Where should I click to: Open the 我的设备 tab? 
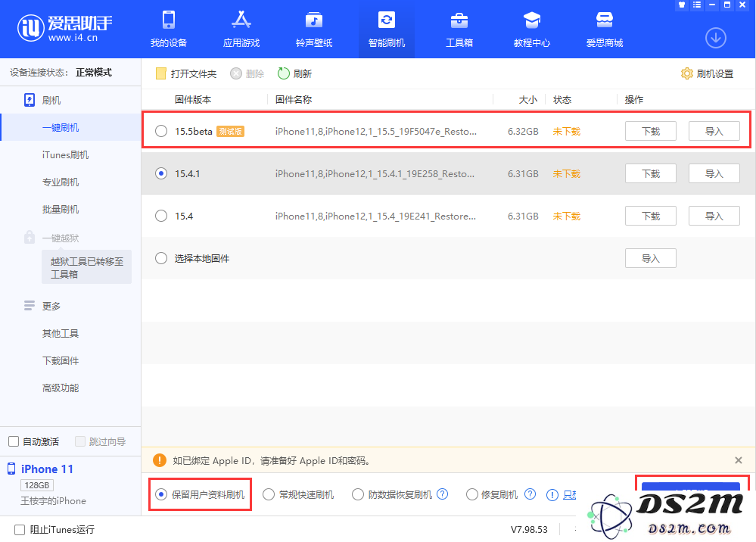tap(168, 29)
